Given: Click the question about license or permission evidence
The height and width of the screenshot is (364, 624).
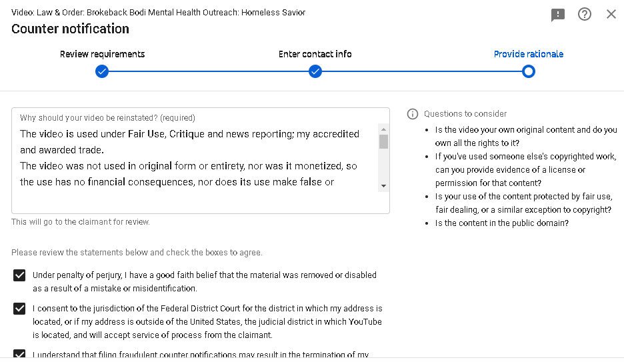Looking at the screenshot, I should 525,170.
